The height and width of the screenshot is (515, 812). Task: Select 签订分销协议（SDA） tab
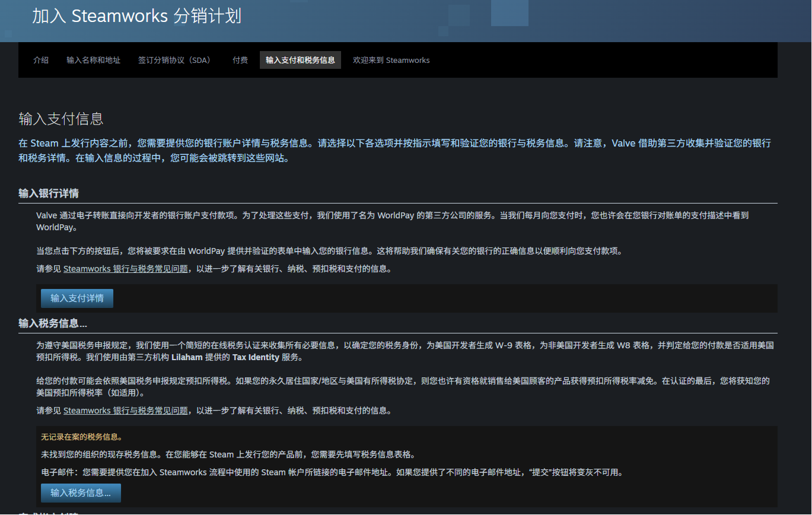pyautogui.click(x=176, y=60)
